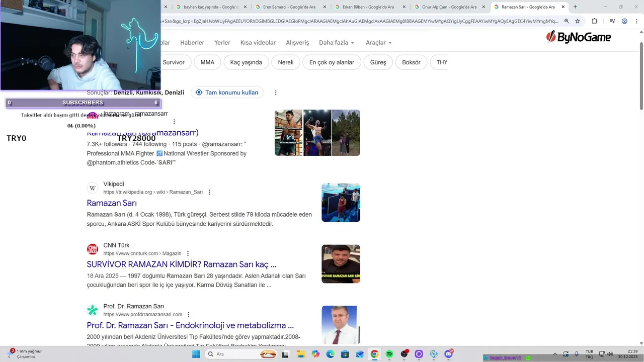Open Microsoft Store from the taskbar

(345, 354)
